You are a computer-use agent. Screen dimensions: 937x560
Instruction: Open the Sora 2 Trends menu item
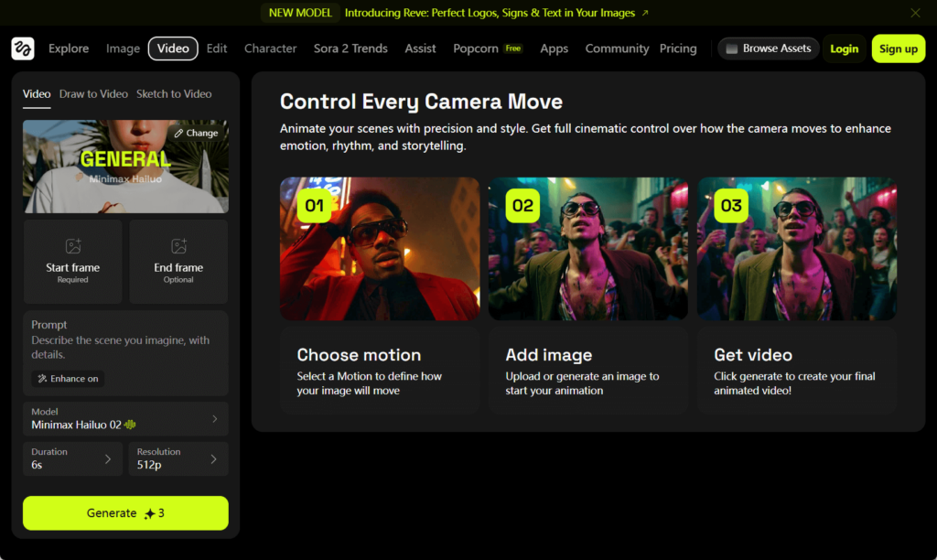tap(350, 48)
